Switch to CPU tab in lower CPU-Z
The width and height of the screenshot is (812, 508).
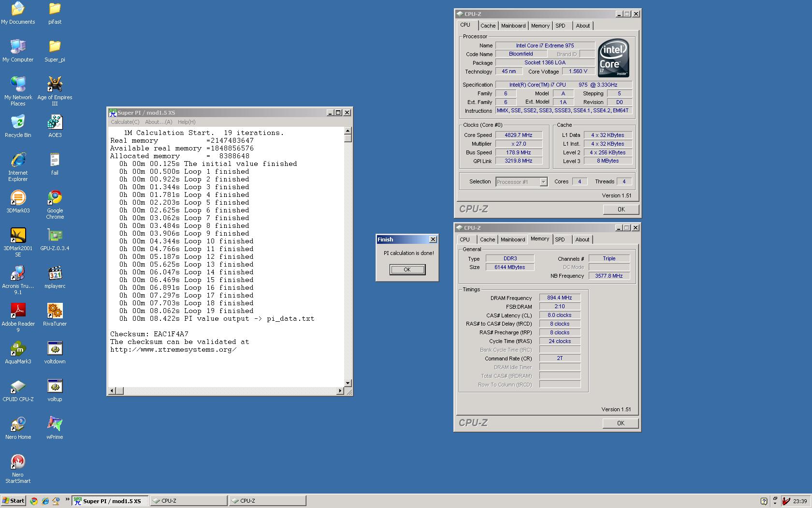464,239
